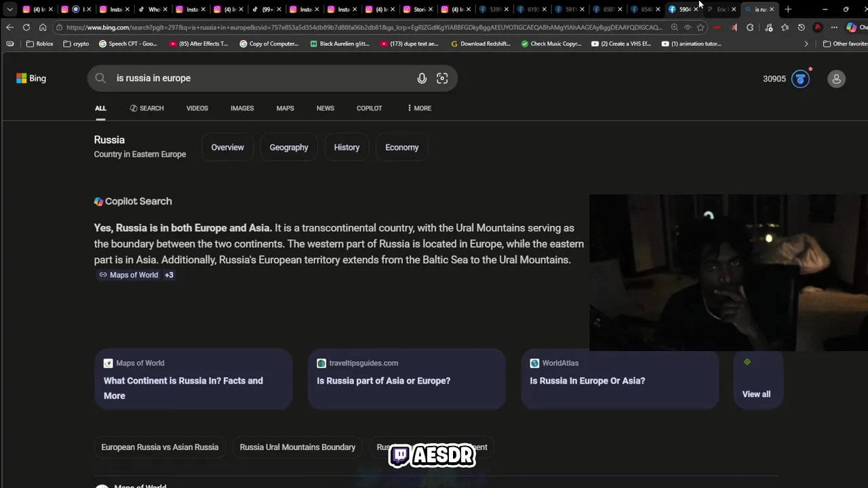The height and width of the screenshot is (488, 868).
Task: Select the ALL results tab
Action: point(100,108)
